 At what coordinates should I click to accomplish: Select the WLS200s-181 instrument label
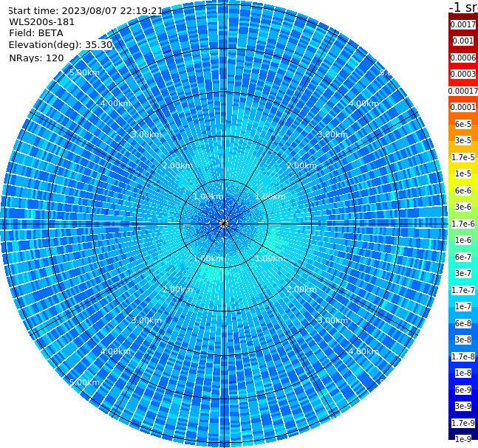pos(42,22)
